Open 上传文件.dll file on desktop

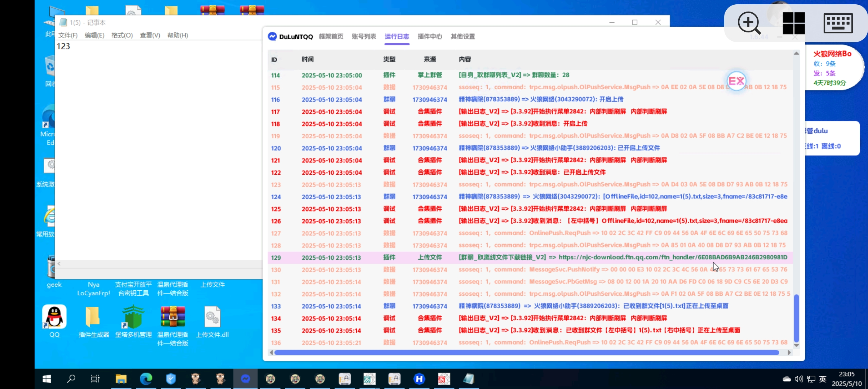212,318
